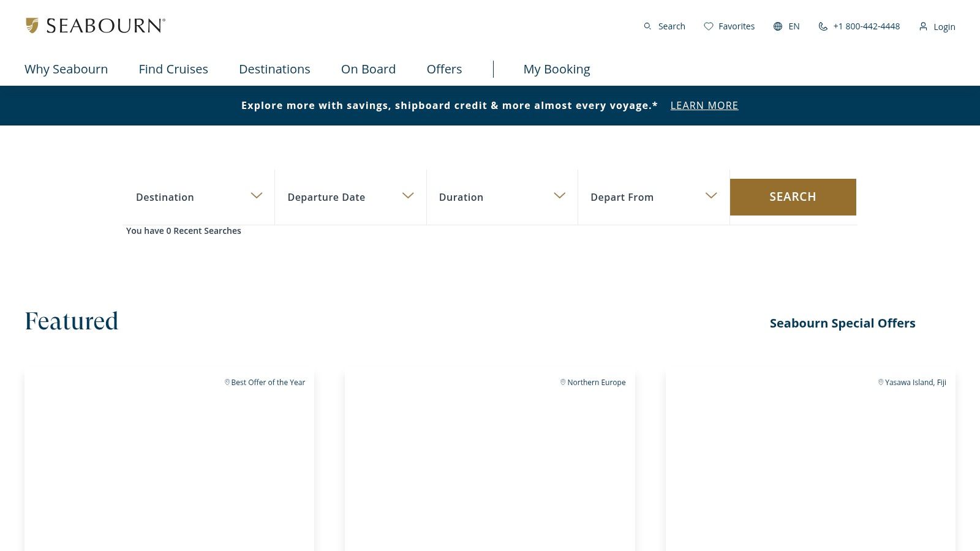The width and height of the screenshot is (980, 551).
Task: Click the Seabourn logo emblem
Action: coord(32,25)
